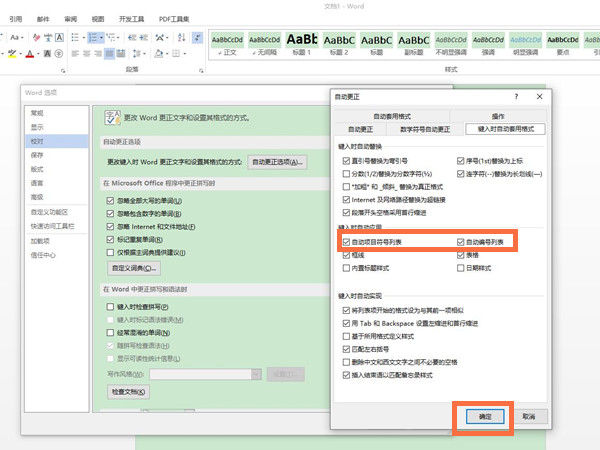
Task: Click the 确定 button
Action: 483,415
